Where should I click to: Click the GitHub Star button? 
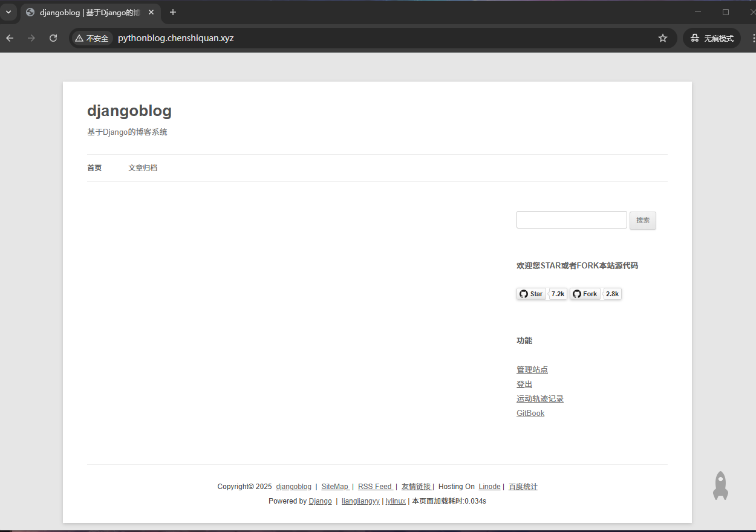click(x=531, y=294)
